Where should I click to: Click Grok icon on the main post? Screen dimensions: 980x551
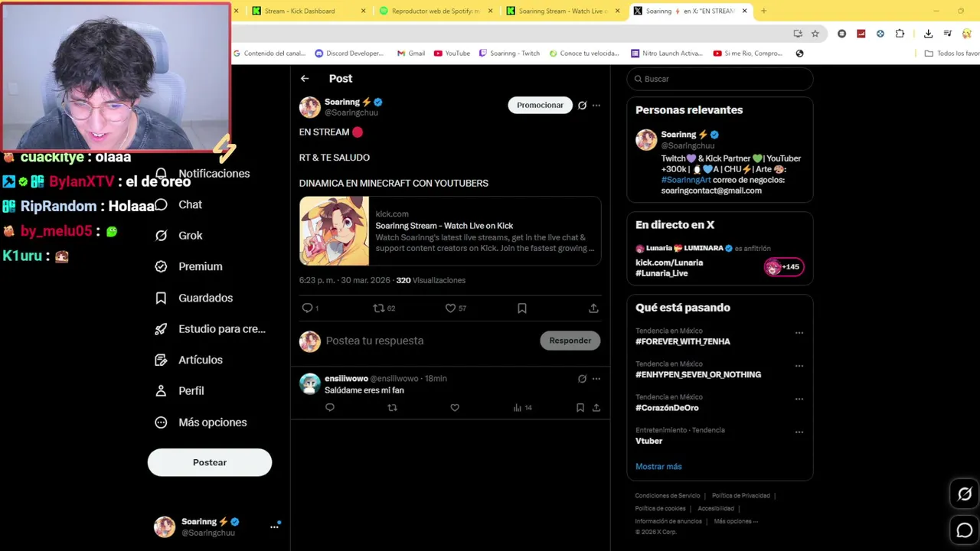[x=582, y=106]
